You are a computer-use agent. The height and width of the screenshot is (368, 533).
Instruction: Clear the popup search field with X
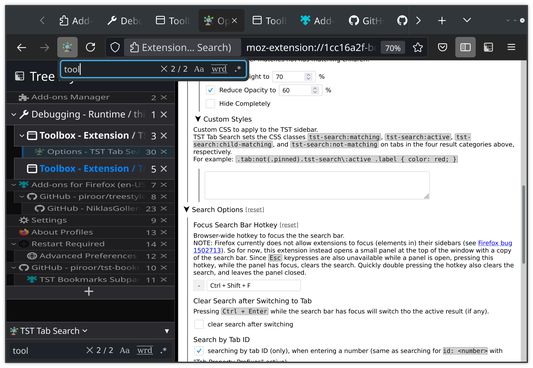pyautogui.click(x=164, y=69)
